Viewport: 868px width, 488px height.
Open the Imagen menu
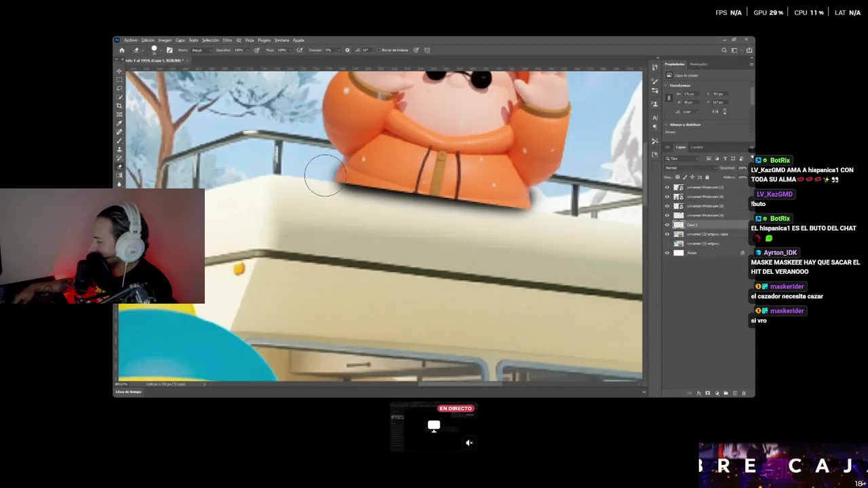[165, 40]
